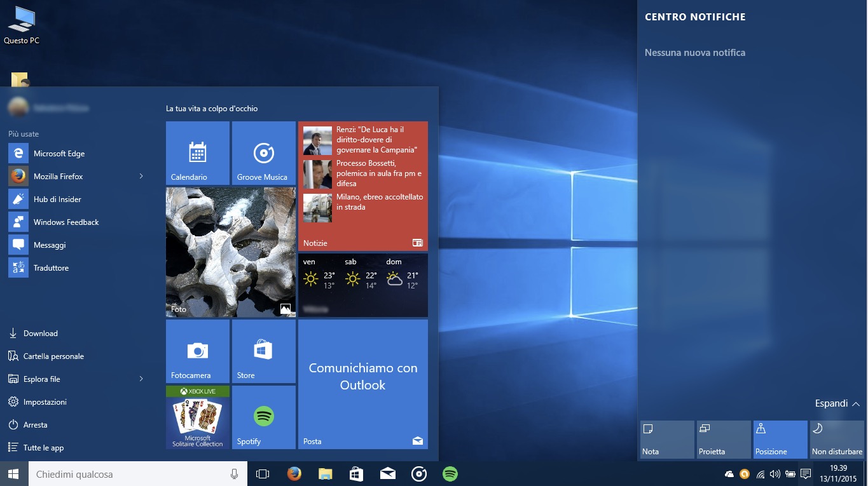This screenshot has width=868, height=486.
Task: Enable Non disturbare quick action
Action: [x=836, y=439]
